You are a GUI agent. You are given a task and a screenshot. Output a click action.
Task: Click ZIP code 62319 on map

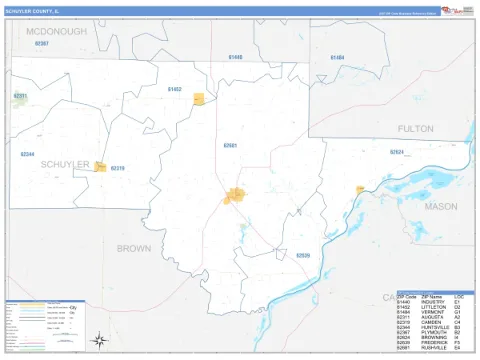coord(118,168)
